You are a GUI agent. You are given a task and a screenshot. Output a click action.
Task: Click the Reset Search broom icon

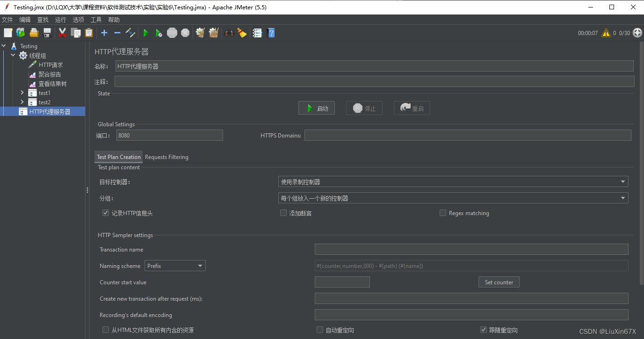242,33
